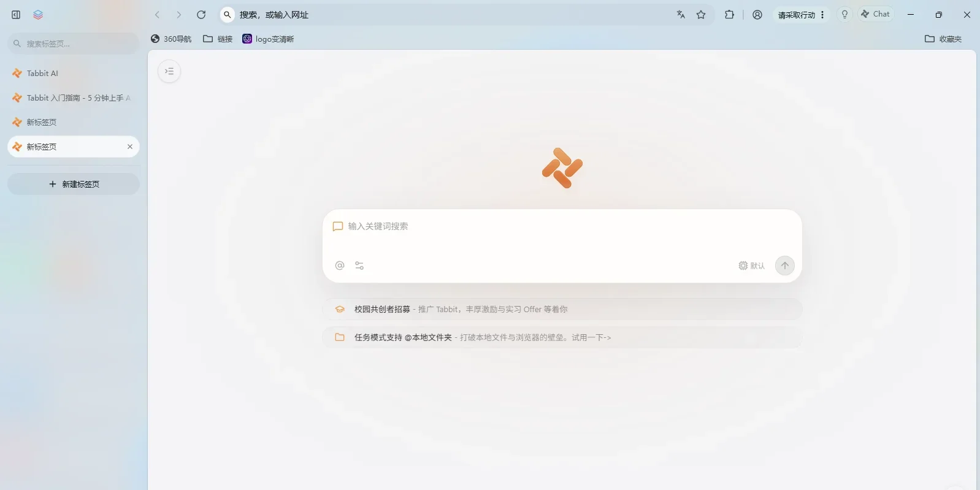Minimize the browser window
This screenshot has width=980, height=490.
911,15
